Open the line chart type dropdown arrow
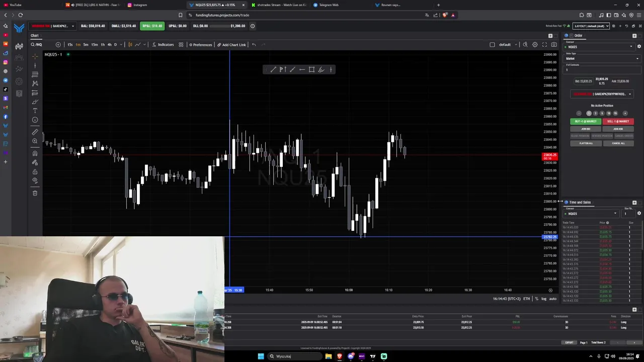The width and height of the screenshot is (644, 362). (144, 45)
